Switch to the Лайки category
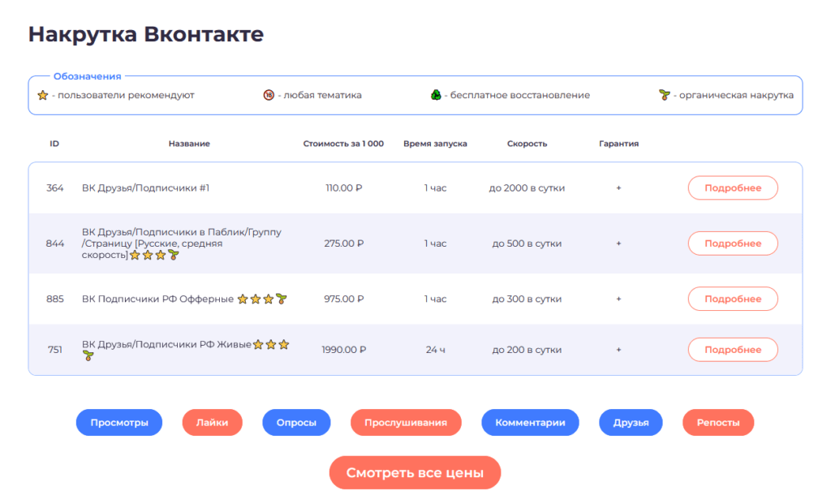This screenshot has width=831, height=504. pos(212,423)
